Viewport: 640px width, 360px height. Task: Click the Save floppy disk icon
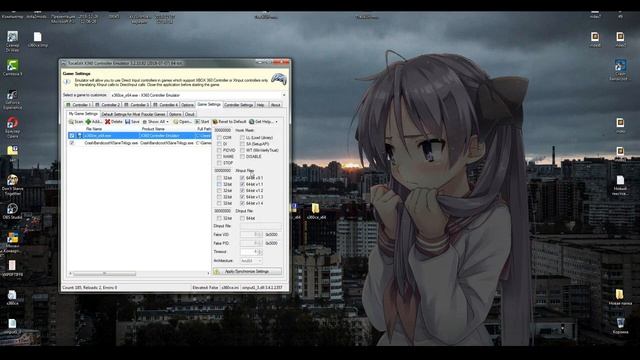coord(128,122)
